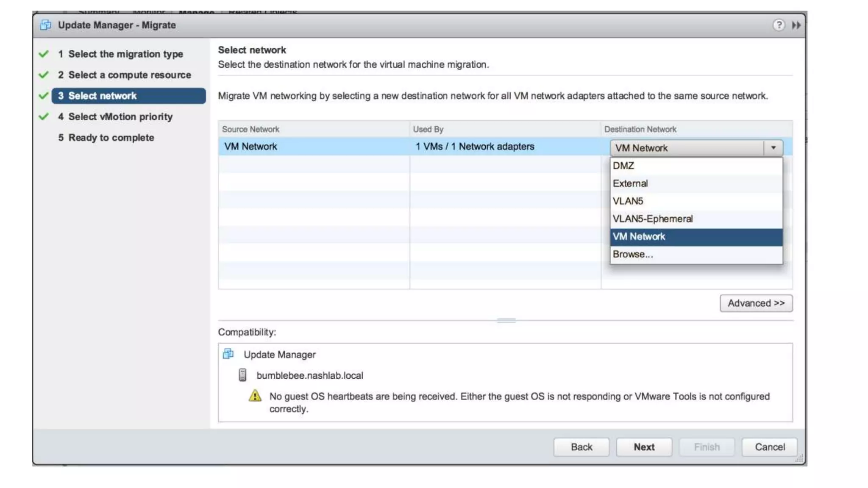Go to step 4 Select vMotion priority
The height and width of the screenshot is (488, 868).
point(120,116)
